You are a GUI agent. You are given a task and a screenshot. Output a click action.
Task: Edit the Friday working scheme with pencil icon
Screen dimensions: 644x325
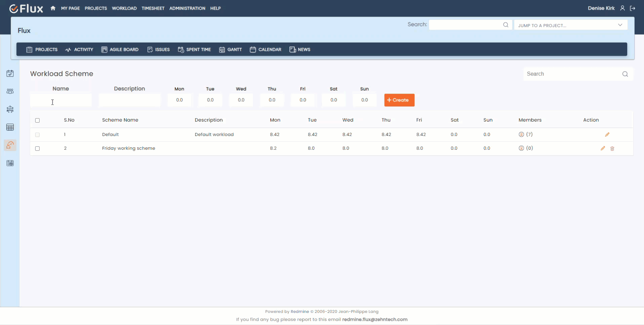click(x=603, y=148)
